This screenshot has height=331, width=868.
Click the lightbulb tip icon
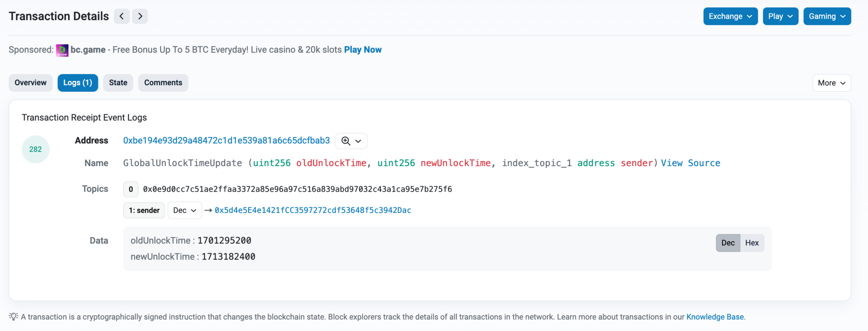click(14, 317)
